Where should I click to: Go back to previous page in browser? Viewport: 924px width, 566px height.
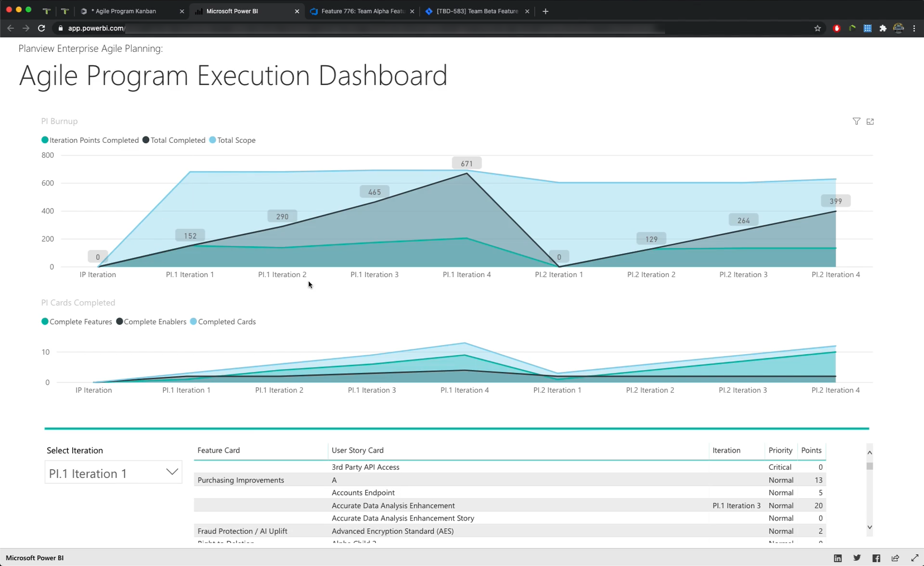(x=11, y=28)
